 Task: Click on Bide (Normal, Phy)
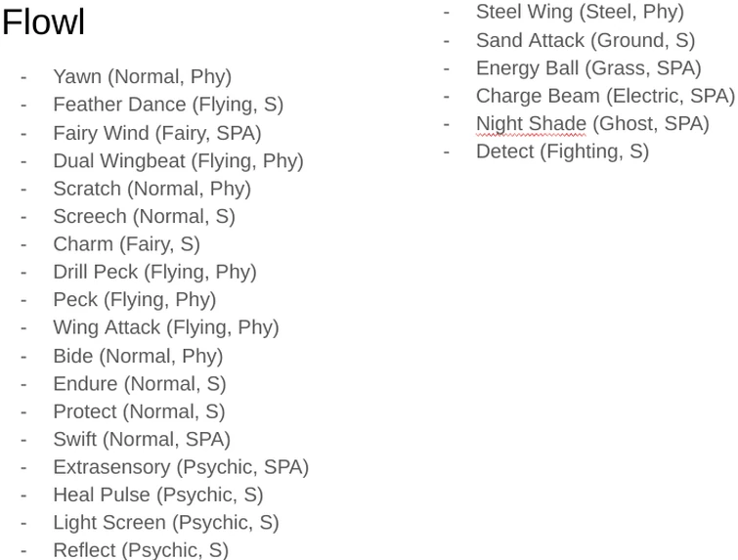point(138,356)
